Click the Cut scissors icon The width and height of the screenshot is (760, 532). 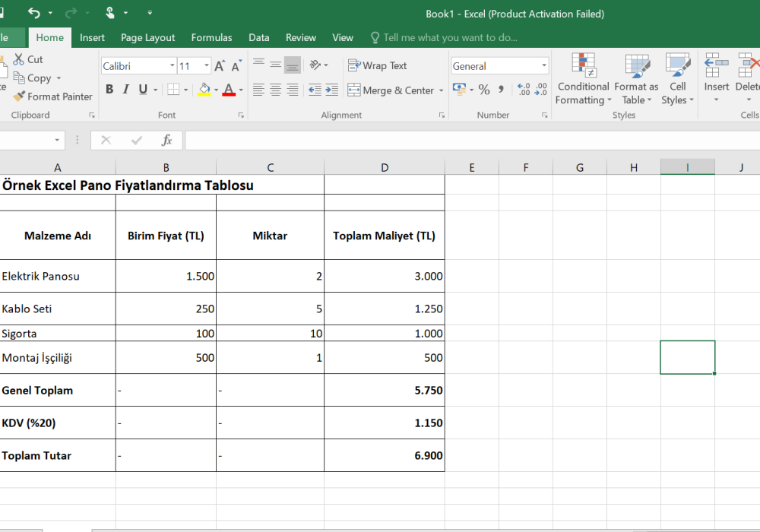tap(19, 59)
